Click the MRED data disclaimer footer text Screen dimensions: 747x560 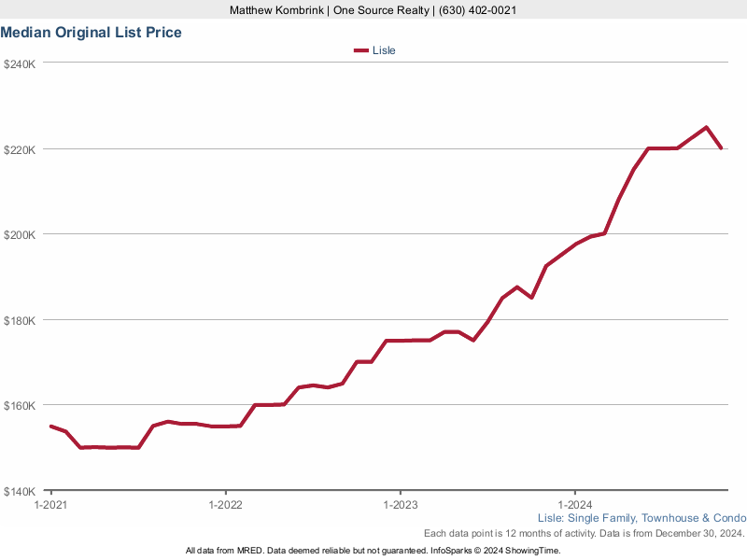coord(373,551)
